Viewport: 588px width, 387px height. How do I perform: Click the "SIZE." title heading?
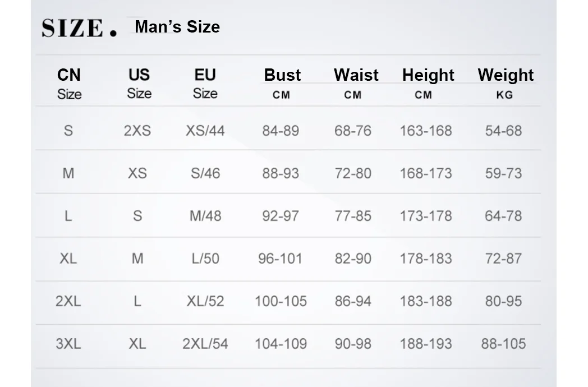[79, 28]
